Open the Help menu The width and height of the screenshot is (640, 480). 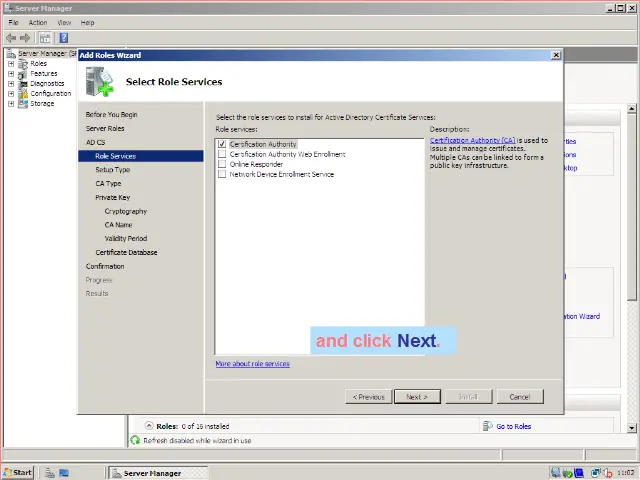pos(87,23)
